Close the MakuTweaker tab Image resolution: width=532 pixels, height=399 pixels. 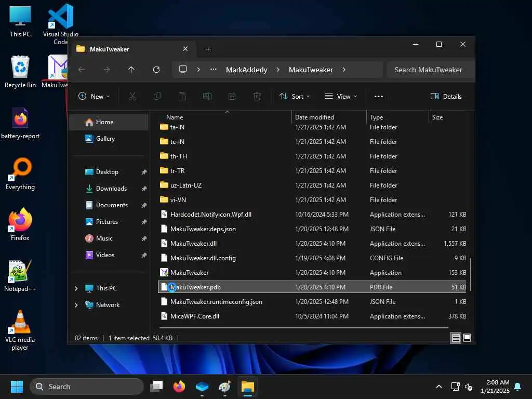click(x=185, y=49)
